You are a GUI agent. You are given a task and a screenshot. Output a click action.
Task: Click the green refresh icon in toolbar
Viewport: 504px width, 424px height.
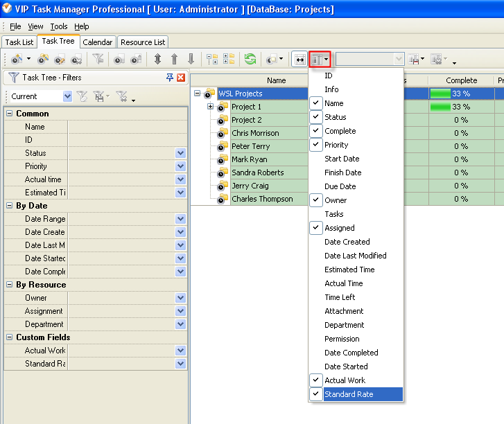tap(250, 60)
